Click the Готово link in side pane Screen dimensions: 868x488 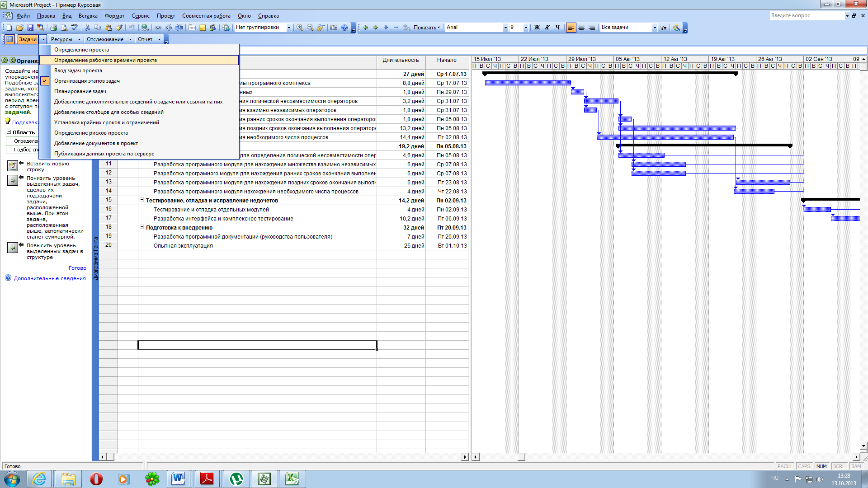pos(77,268)
